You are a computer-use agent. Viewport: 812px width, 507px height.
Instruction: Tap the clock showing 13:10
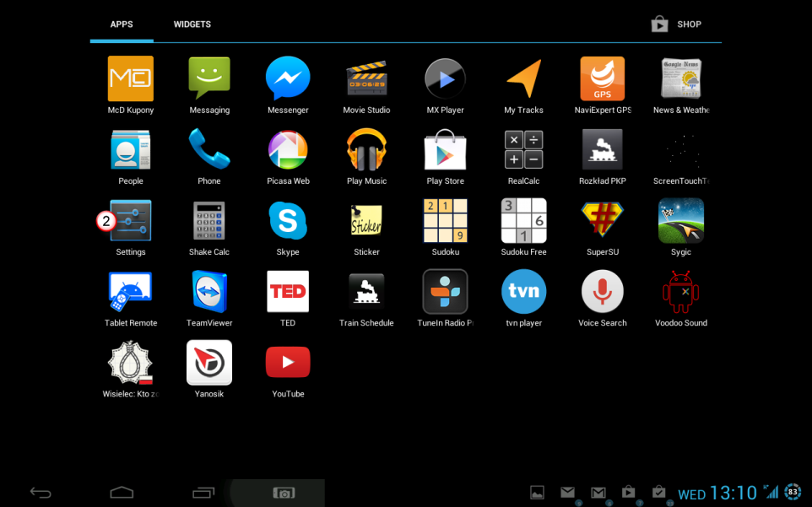coord(734,493)
